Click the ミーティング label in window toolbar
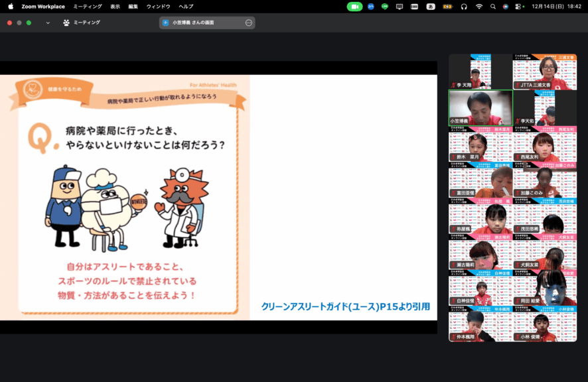This screenshot has width=588, height=382. 87,23
